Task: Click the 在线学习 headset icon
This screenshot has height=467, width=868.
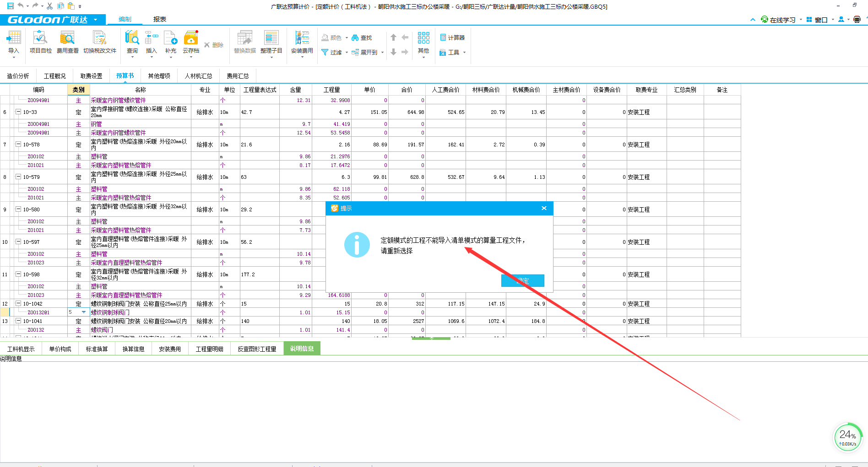Action: (765, 19)
